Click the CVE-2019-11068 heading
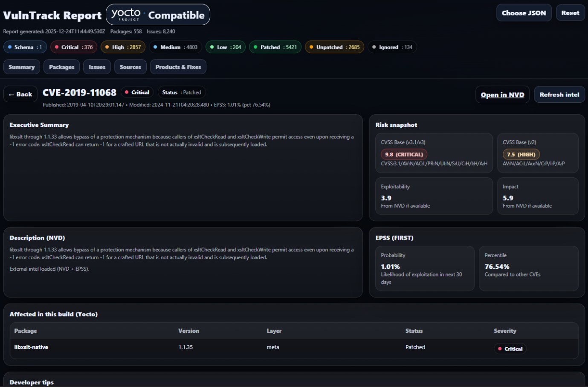 tap(79, 92)
